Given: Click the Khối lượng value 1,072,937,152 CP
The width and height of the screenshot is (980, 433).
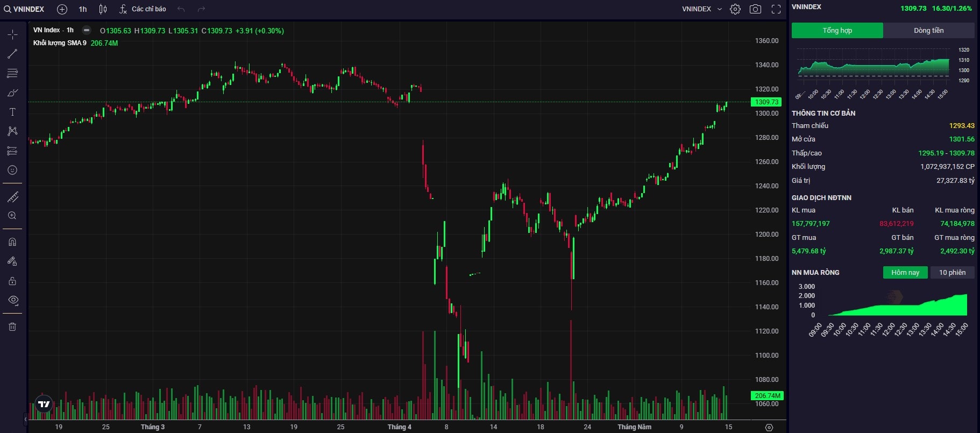Looking at the screenshot, I should click(x=947, y=167).
